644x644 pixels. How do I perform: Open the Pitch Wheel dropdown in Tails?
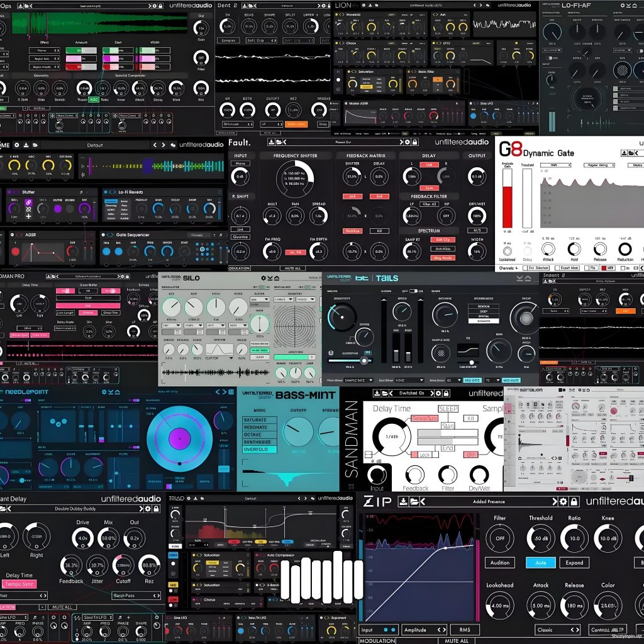tap(358, 380)
